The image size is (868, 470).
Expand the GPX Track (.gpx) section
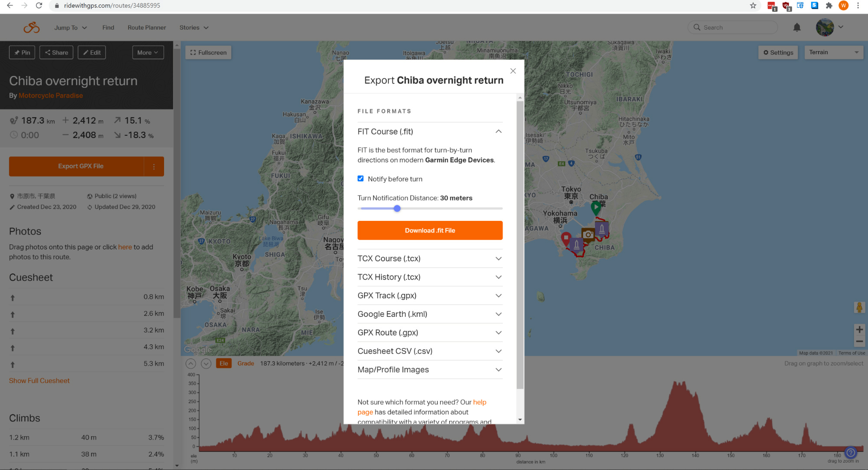pyautogui.click(x=430, y=296)
